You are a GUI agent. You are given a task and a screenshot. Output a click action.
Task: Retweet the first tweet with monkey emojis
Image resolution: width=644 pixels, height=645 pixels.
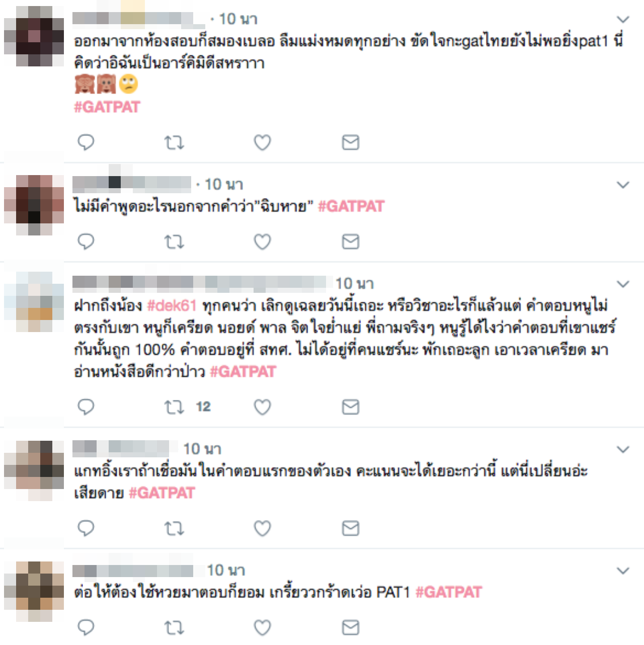click(174, 142)
